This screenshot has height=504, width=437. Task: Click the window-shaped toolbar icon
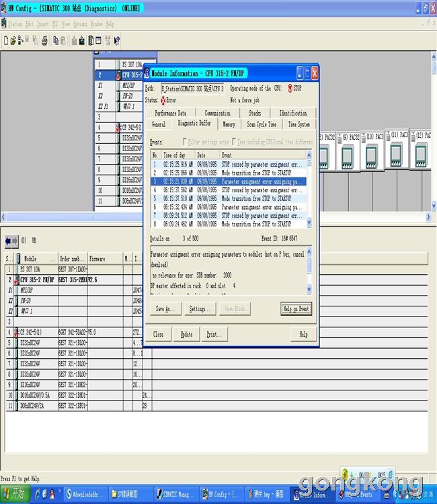(98, 40)
